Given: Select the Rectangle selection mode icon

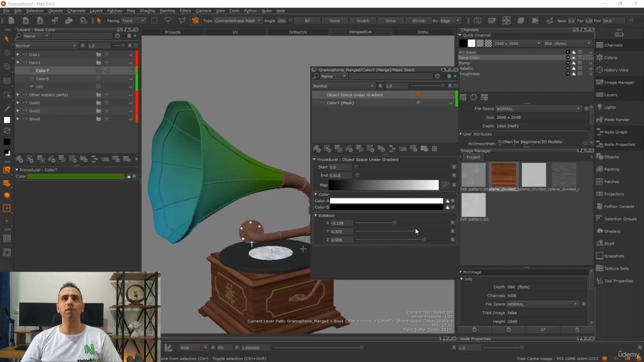Looking at the screenshot, I should coord(154,21).
